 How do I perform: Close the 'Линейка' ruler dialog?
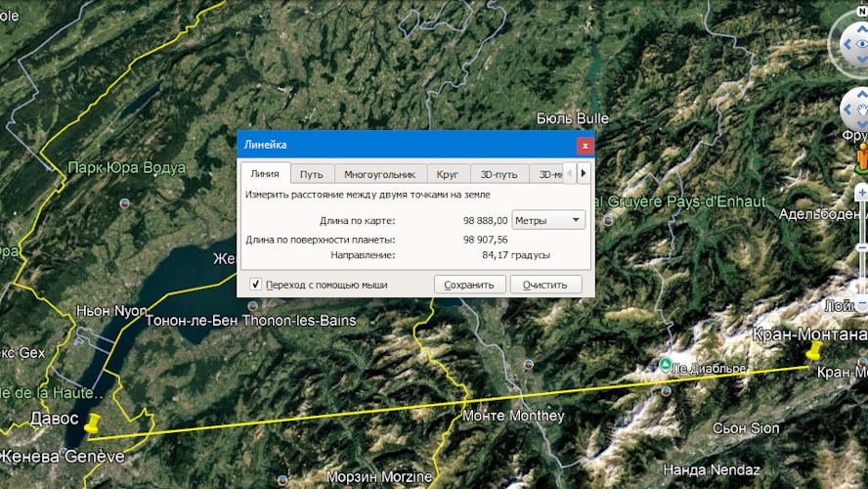(585, 145)
